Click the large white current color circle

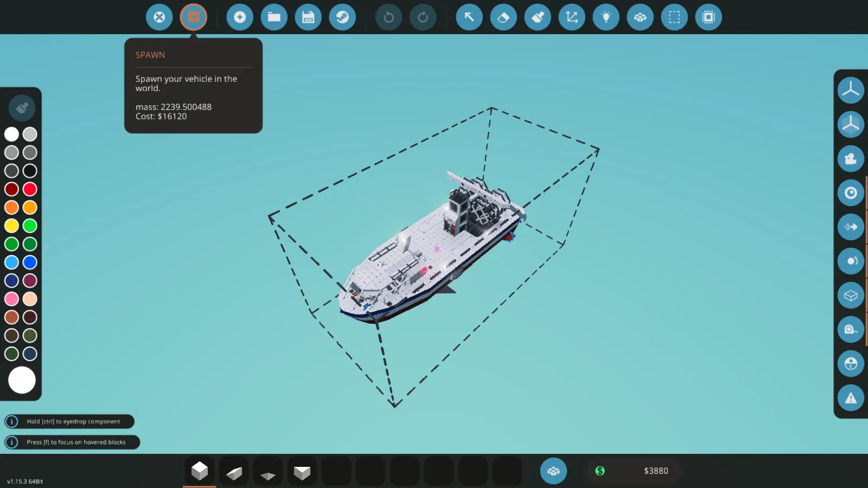[x=22, y=380]
